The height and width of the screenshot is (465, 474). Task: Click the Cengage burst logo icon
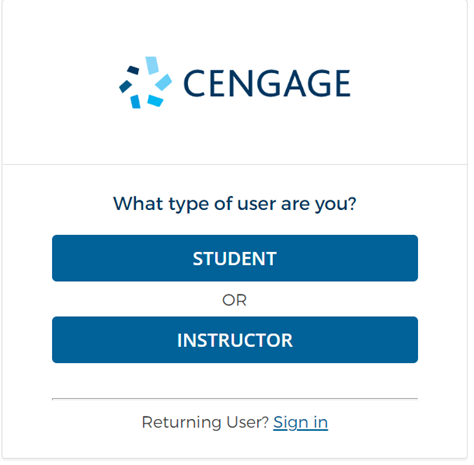coord(145,83)
